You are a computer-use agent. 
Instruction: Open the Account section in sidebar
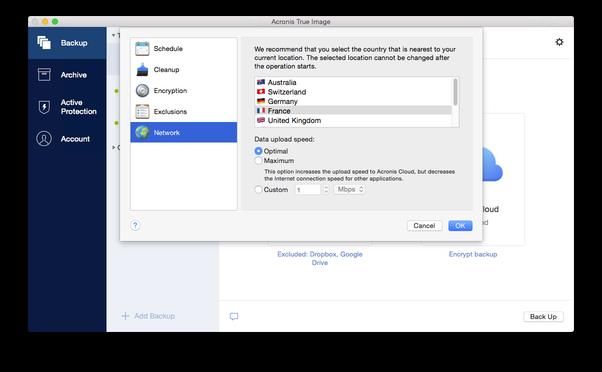(x=67, y=139)
